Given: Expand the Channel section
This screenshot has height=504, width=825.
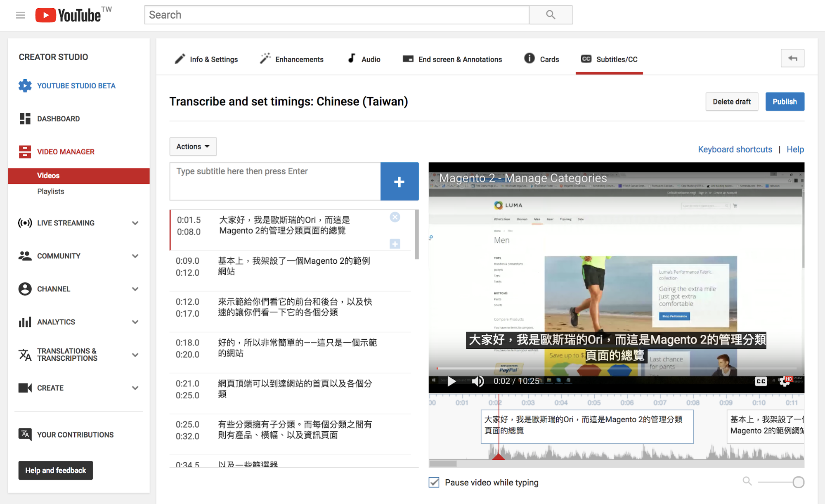Looking at the screenshot, I should point(135,289).
